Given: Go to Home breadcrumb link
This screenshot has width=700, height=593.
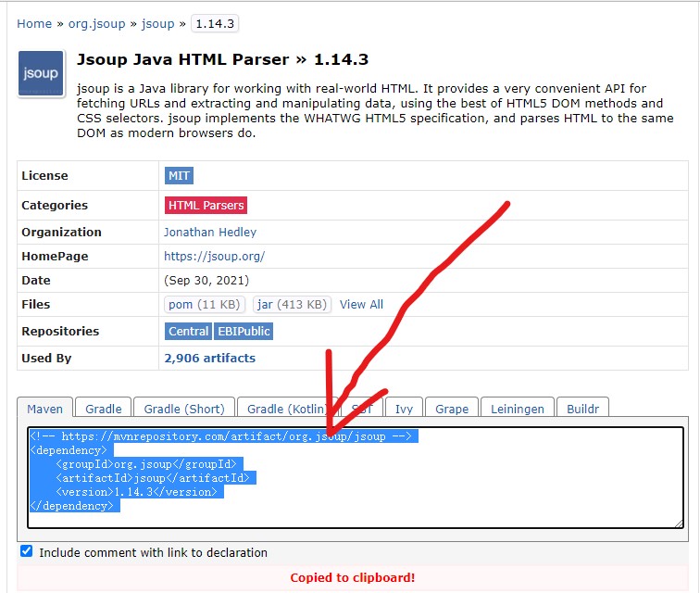Looking at the screenshot, I should click(x=34, y=24).
